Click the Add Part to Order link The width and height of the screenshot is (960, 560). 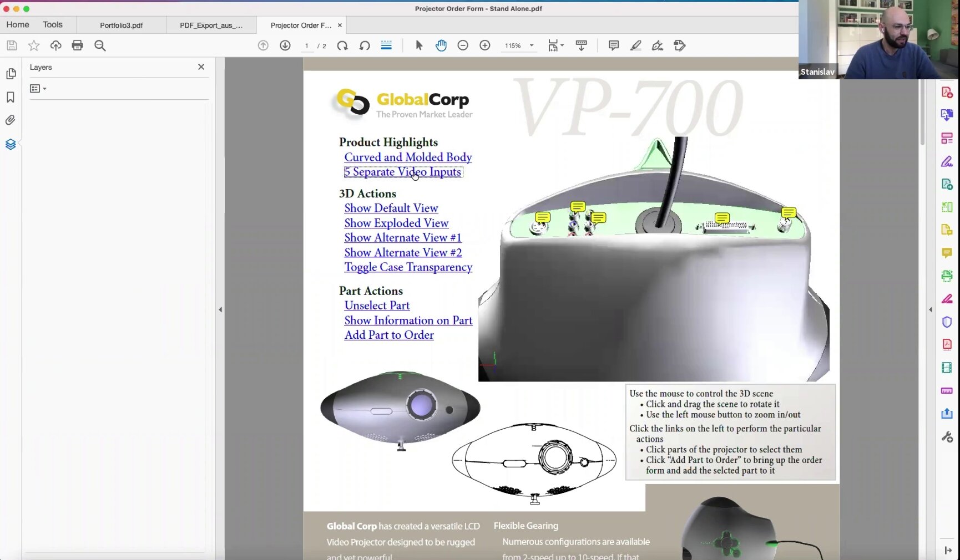(x=389, y=335)
